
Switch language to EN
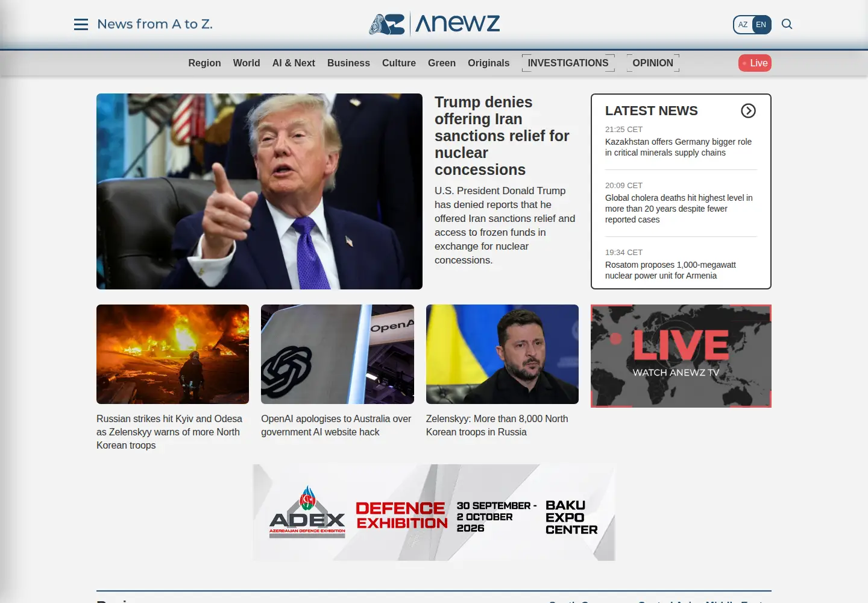pos(761,25)
